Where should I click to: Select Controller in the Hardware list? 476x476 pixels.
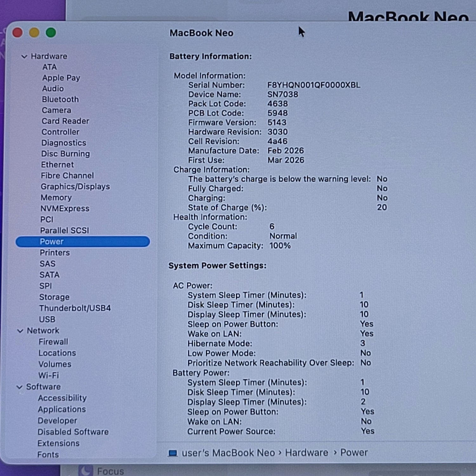pyautogui.click(x=60, y=132)
